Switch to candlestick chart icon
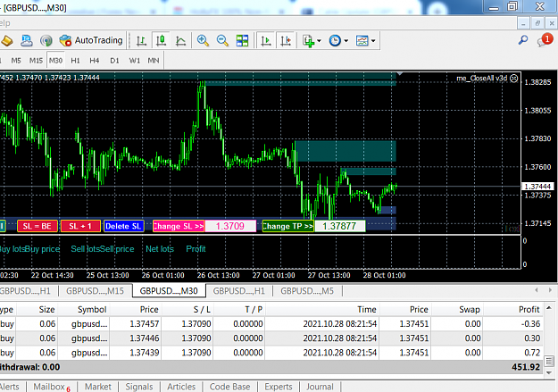Image resolution: width=558 pixels, height=392 pixels. pyautogui.click(x=161, y=40)
